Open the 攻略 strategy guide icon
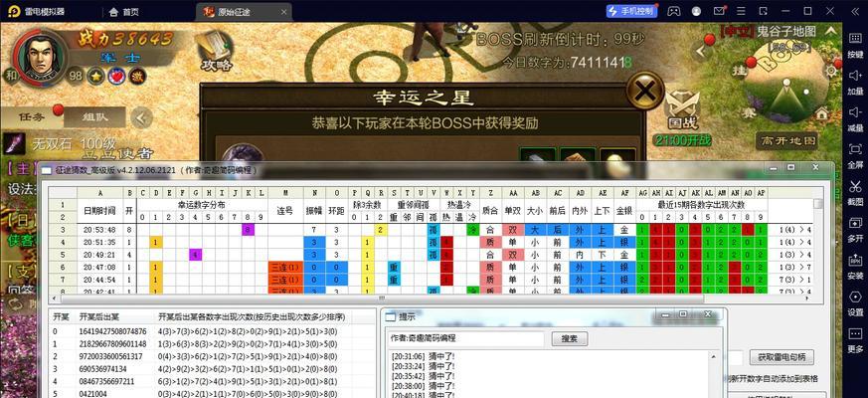 tap(217, 52)
